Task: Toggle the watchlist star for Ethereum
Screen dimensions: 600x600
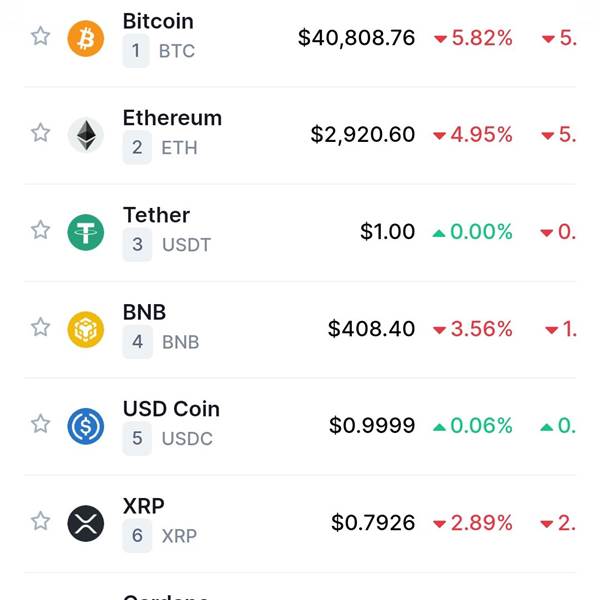Action: tap(40, 133)
